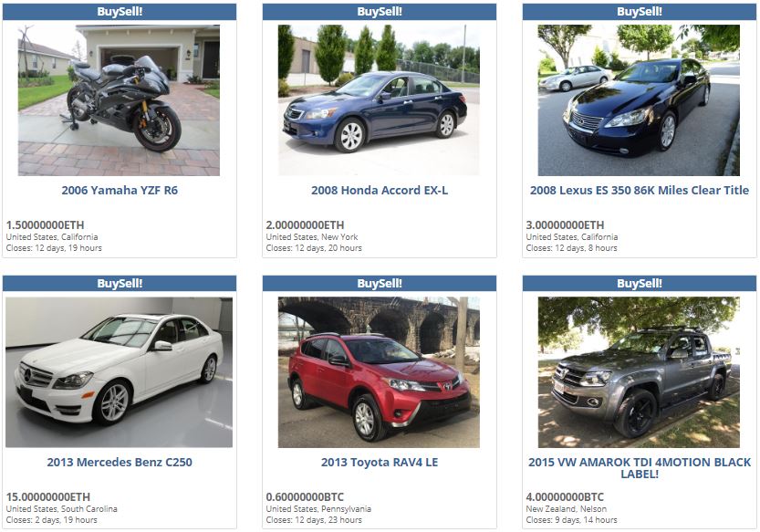Image resolution: width=760 pixels, height=532 pixels.
Task: Open the white Mercedes Benz C250 photo
Action: [119, 372]
